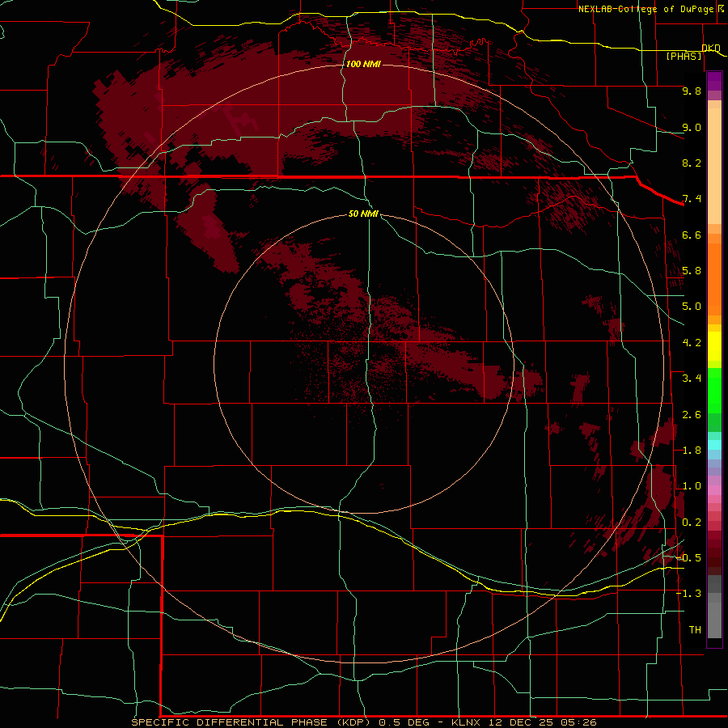This screenshot has height=728, width=728.
Task: Click the [PHAS] units label
Action: pos(684,57)
